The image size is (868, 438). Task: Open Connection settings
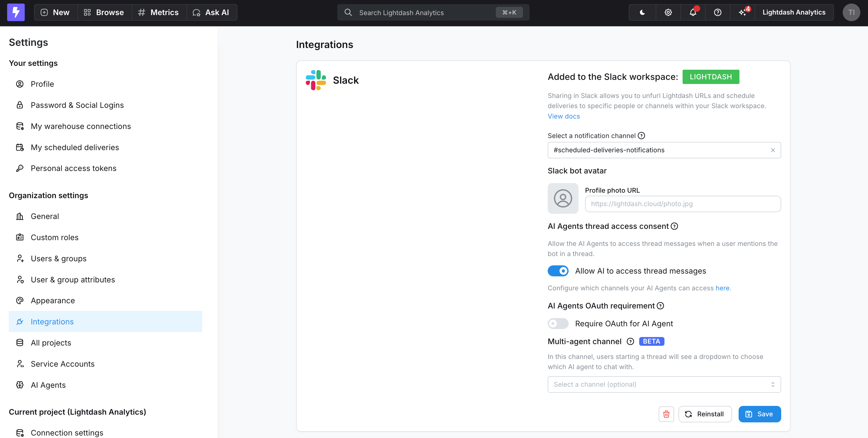click(x=105, y=433)
